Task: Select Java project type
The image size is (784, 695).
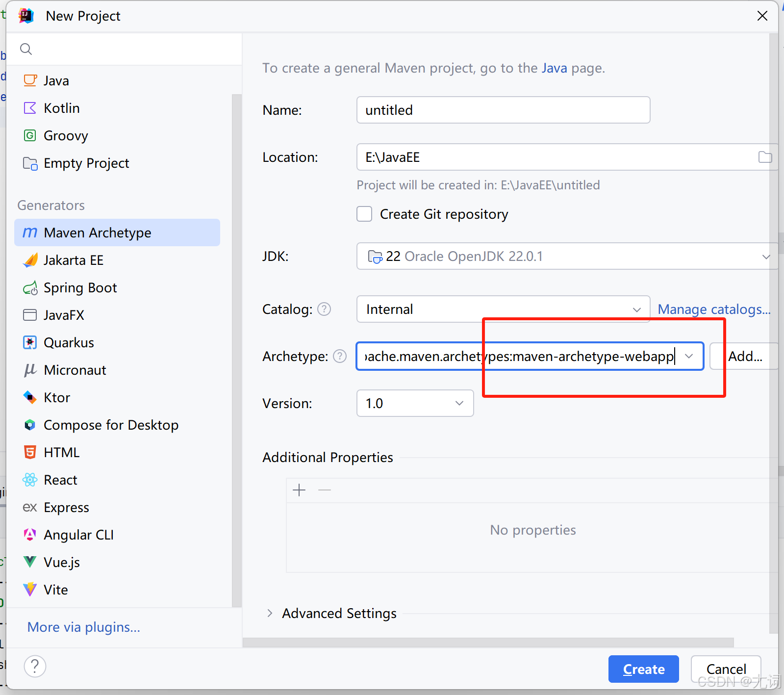Action: (117, 80)
